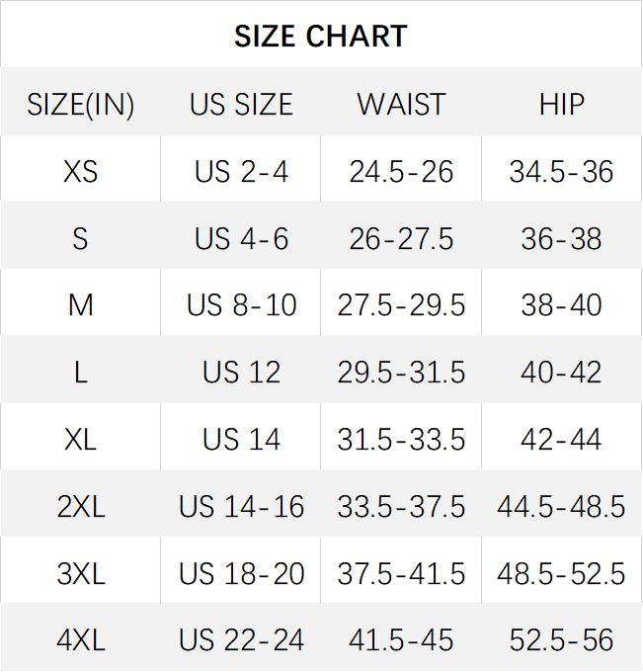Select hip value 52.5-56
Image resolution: width=643 pixels, height=672 pixels.
[561, 640]
